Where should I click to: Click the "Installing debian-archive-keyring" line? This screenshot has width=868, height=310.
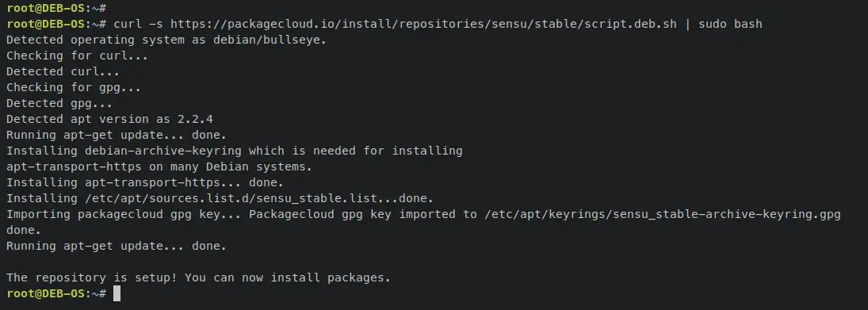click(x=234, y=151)
